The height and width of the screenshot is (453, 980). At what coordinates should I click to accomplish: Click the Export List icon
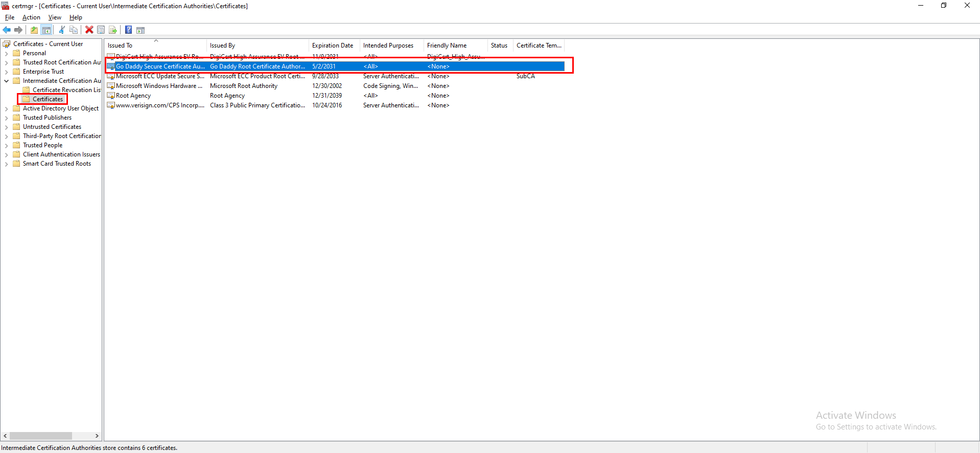(113, 30)
